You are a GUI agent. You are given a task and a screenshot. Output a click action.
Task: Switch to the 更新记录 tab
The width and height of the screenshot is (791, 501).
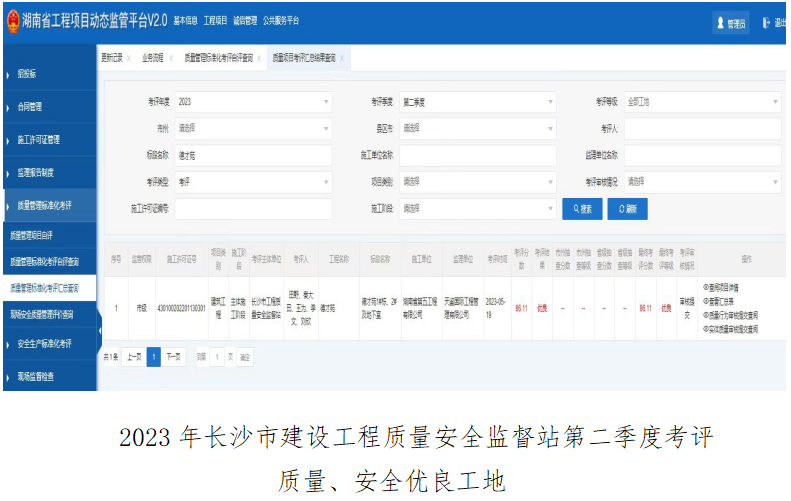pyautogui.click(x=112, y=58)
